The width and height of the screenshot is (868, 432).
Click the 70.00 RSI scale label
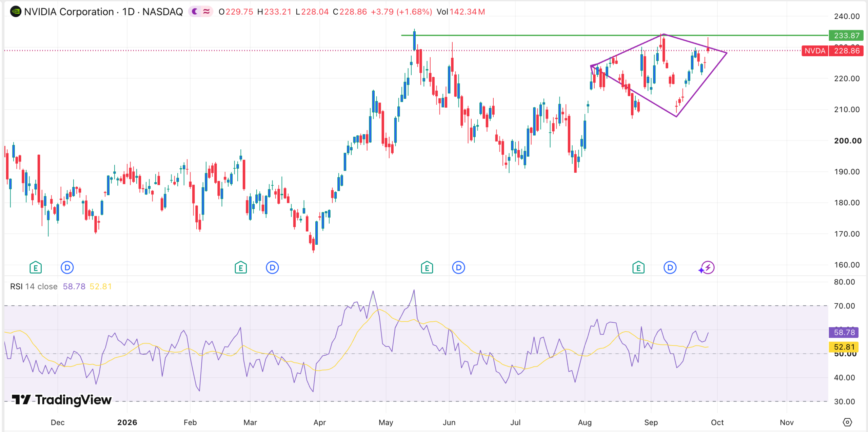844,306
